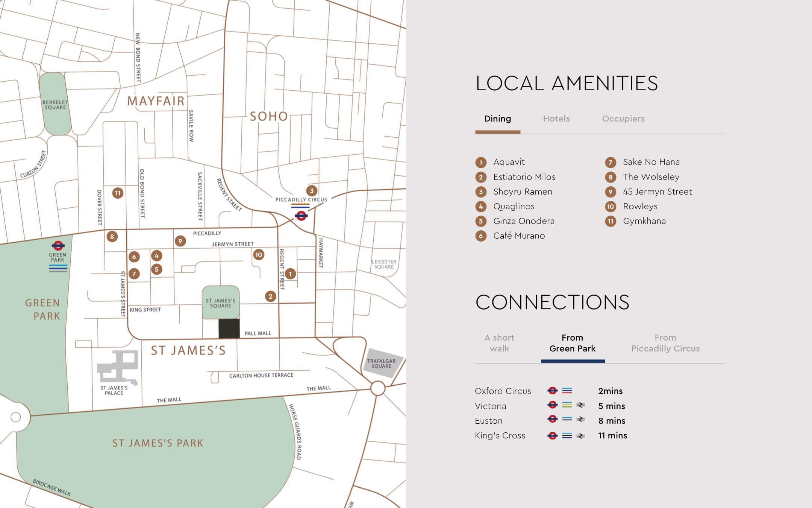Open the Occupiers tab

click(x=623, y=119)
